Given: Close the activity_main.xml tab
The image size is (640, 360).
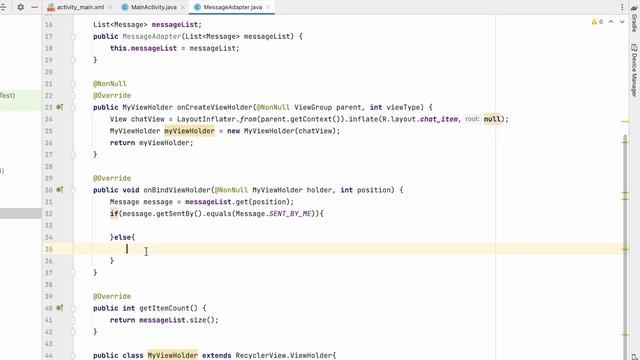Looking at the screenshot, I should (110, 7).
